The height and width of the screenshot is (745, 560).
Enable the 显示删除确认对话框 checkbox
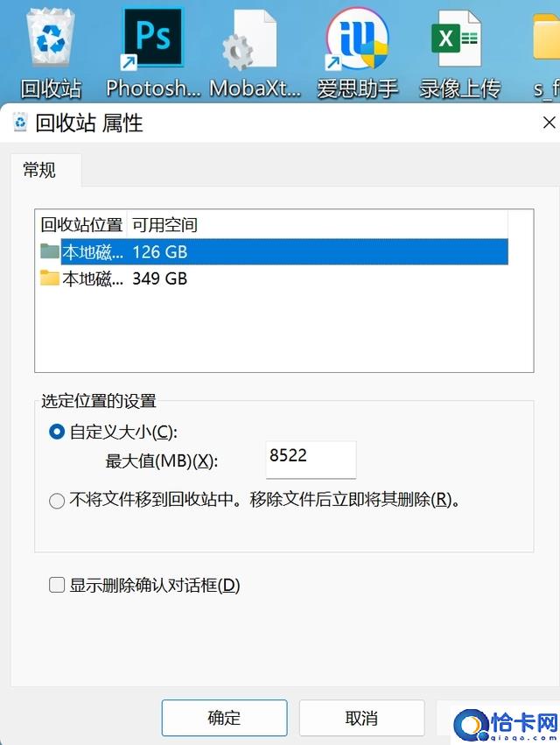coord(57,585)
